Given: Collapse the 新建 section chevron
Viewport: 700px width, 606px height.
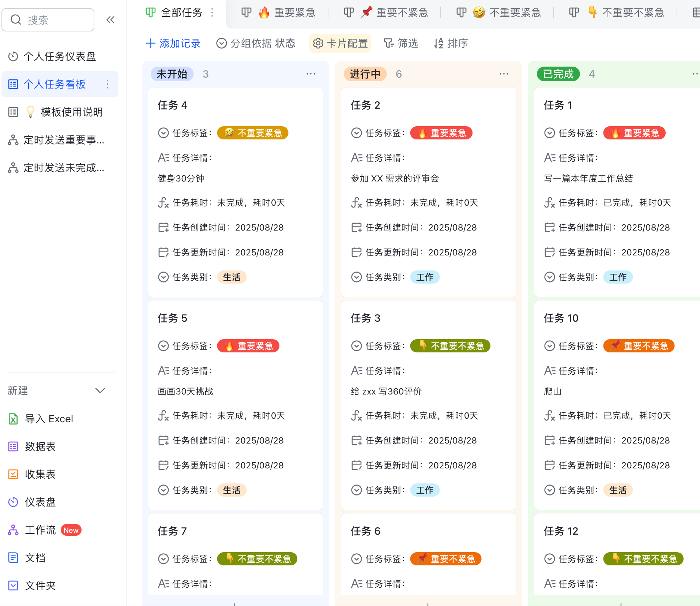Looking at the screenshot, I should (x=100, y=390).
